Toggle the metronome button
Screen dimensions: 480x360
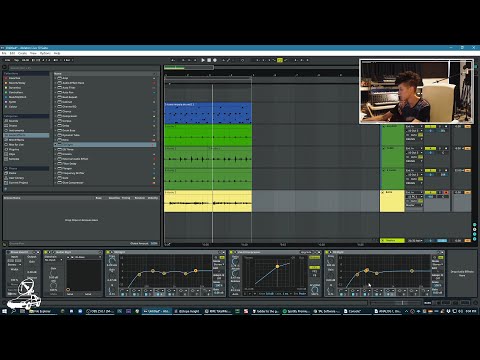(x=56, y=60)
